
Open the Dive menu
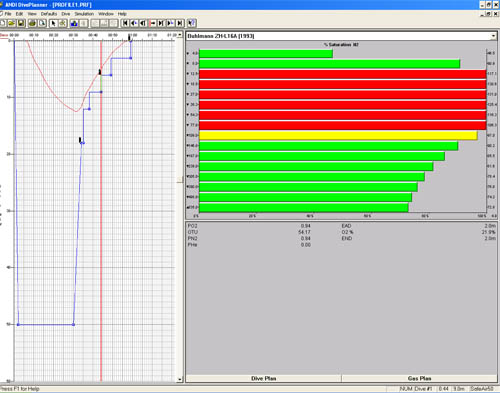coord(66,14)
